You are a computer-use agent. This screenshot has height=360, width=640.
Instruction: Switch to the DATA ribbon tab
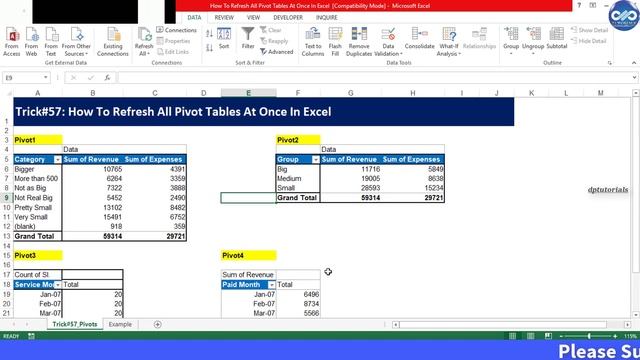tap(194, 18)
